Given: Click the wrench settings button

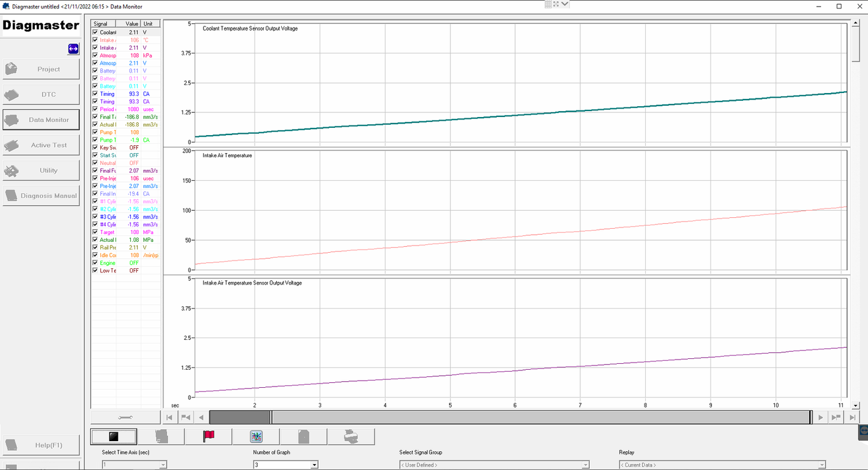Looking at the screenshot, I should click(x=126, y=417).
